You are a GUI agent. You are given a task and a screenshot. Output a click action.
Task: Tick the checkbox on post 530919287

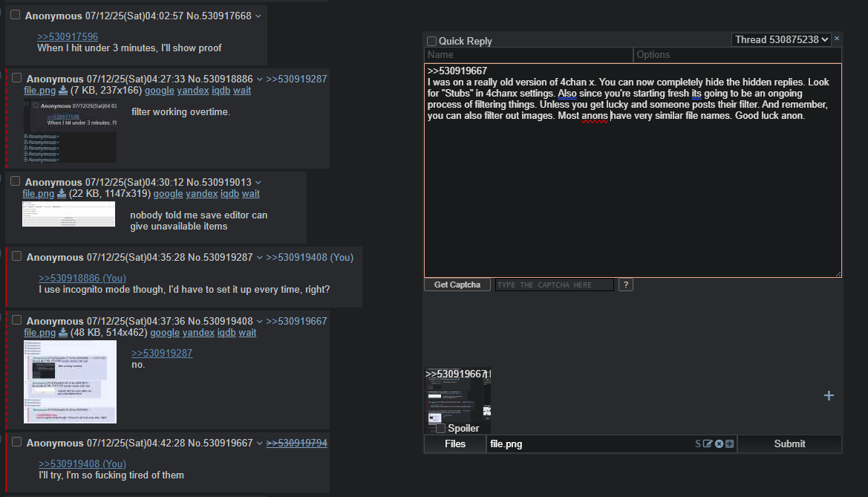[x=17, y=256]
